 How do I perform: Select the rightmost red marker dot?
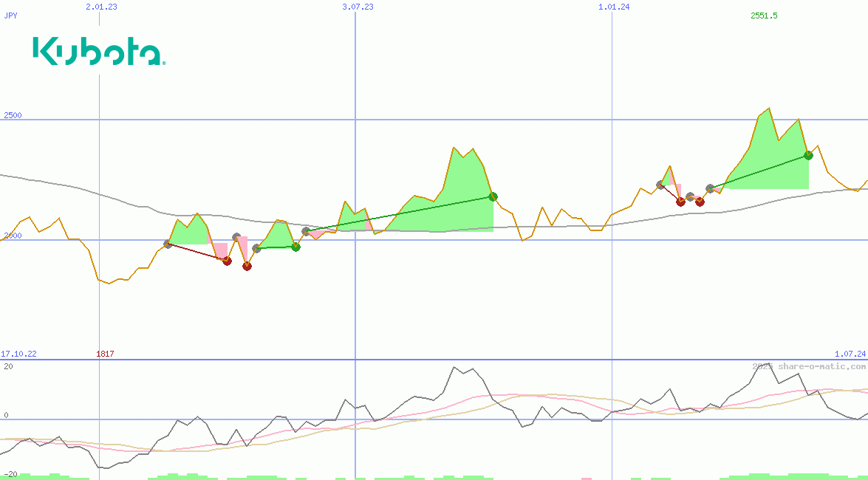click(x=700, y=202)
